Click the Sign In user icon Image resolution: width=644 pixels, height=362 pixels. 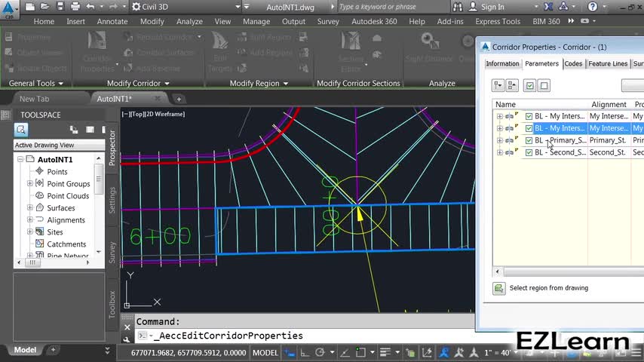pyautogui.click(x=472, y=7)
